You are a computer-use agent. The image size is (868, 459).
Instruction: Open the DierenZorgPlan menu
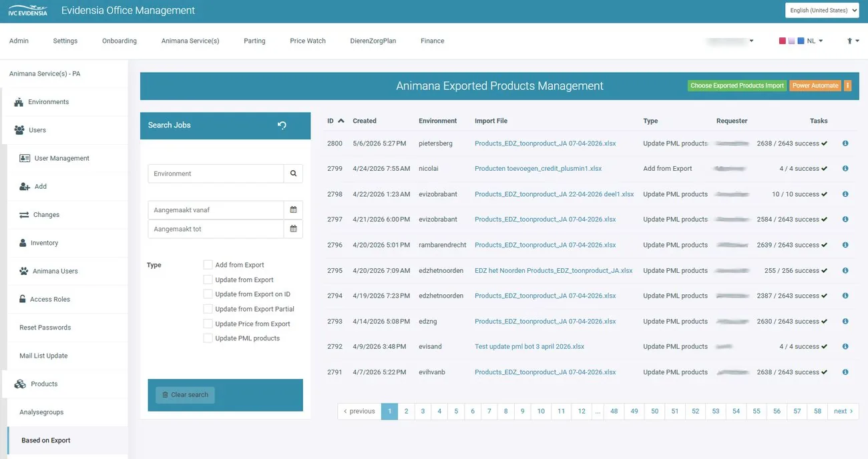pos(373,41)
